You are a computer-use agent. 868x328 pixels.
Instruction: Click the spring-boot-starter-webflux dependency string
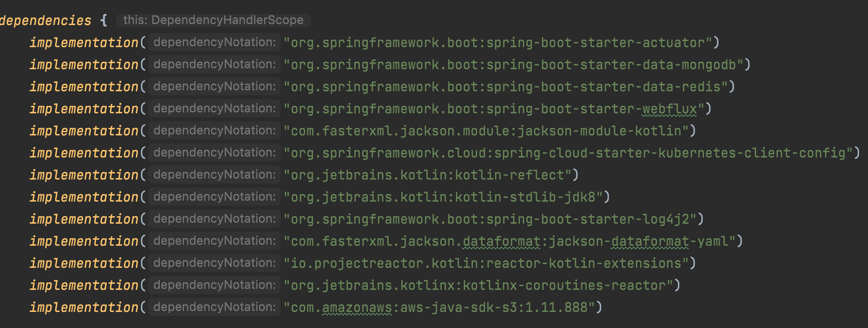[x=494, y=109]
